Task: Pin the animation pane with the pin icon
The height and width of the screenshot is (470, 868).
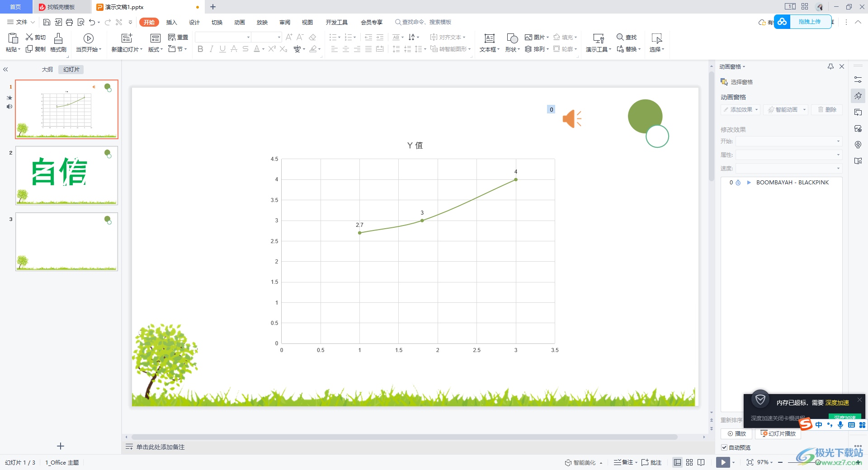Action: point(830,66)
